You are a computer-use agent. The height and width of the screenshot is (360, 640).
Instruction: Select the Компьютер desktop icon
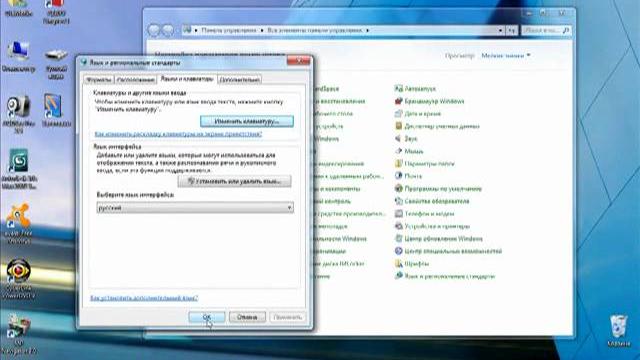(x=18, y=56)
